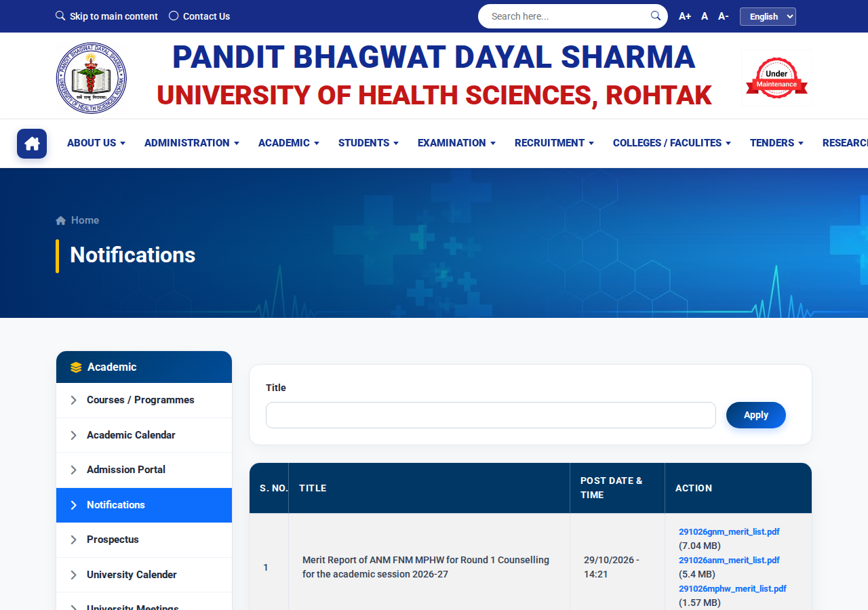Open Academic Calendar sidebar item
Image resolution: width=868 pixels, height=610 pixels.
click(x=144, y=435)
